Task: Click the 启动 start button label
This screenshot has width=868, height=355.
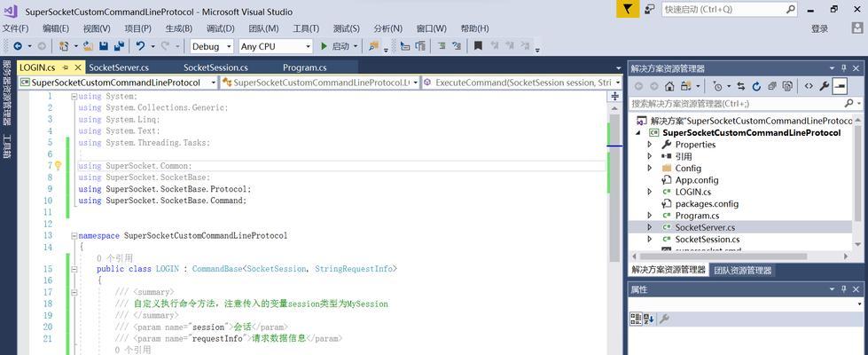Action: pos(340,46)
